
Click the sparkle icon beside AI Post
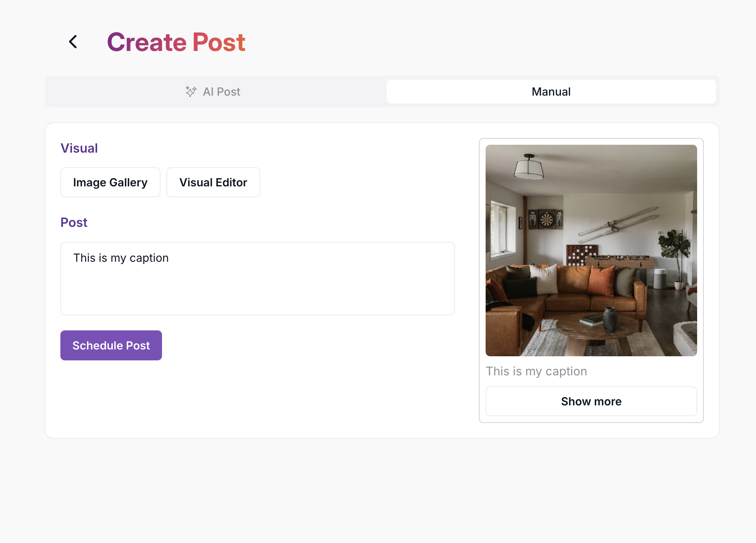191,91
